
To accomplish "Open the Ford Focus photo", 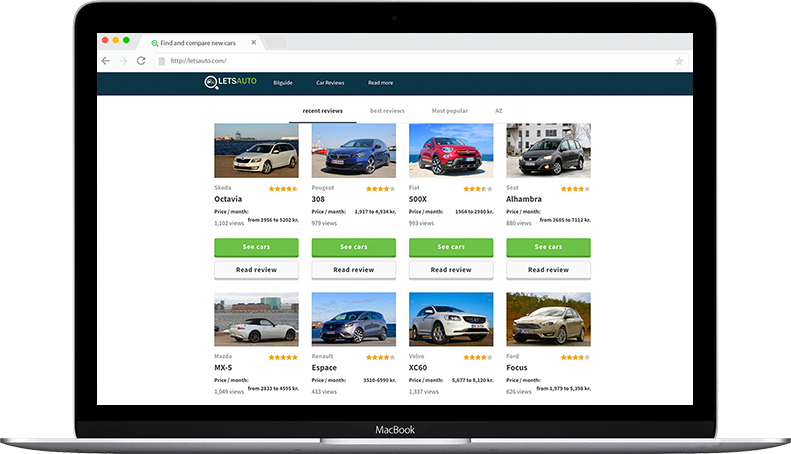I will click(x=548, y=319).
